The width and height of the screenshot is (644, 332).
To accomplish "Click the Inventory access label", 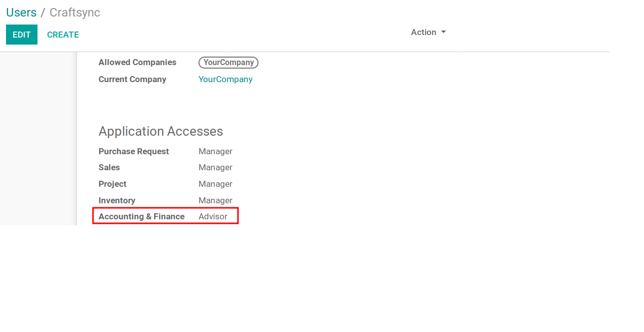I will [116, 200].
